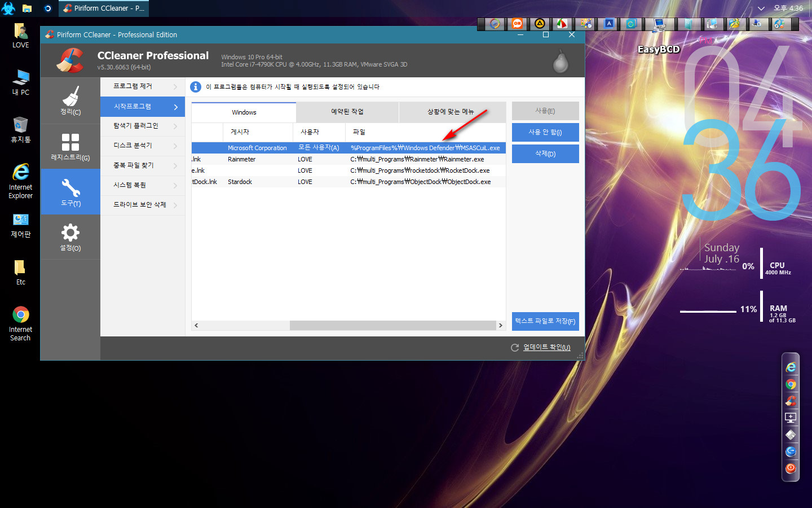Open LOVE folder on desktop
Image resolution: width=812 pixels, height=508 pixels.
click(21, 36)
